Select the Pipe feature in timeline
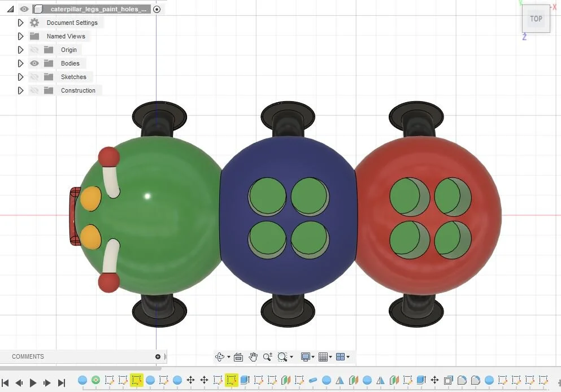The image size is (561, 392). pyautogui.click(x=313, y=380)
